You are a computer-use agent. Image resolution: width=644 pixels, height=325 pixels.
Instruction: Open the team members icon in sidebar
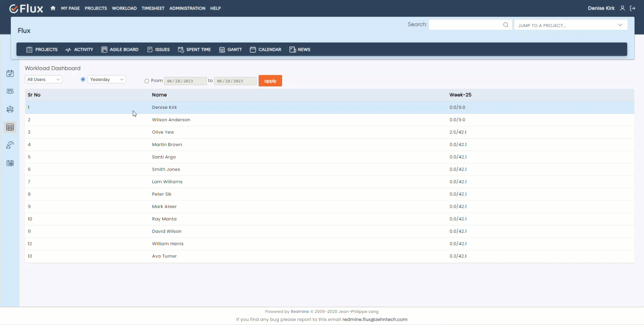click(10, 91)
